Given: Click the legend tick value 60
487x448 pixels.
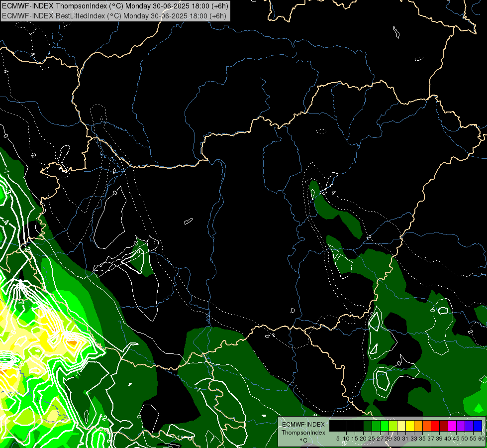Looking at the screenshot, I should tap(482, 439).
